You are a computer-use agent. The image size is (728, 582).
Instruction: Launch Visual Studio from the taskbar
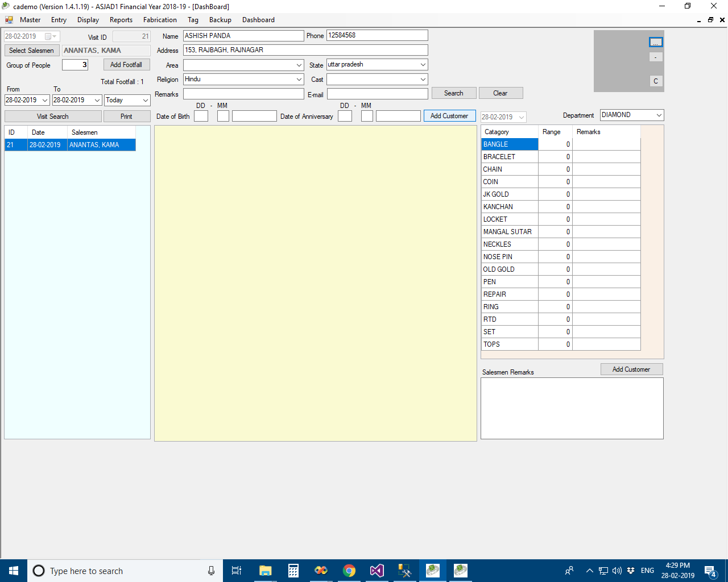pos(377,571)
